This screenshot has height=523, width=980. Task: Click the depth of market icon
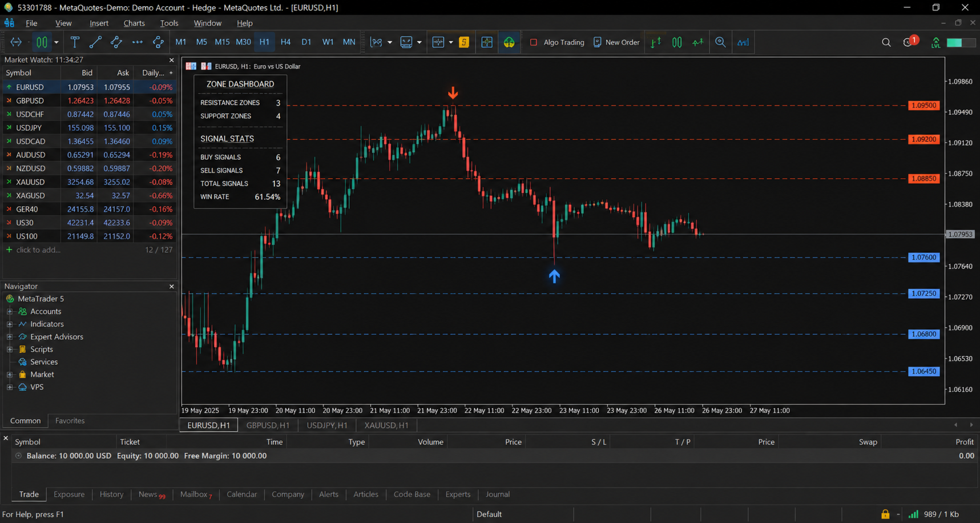coord(487,42)
